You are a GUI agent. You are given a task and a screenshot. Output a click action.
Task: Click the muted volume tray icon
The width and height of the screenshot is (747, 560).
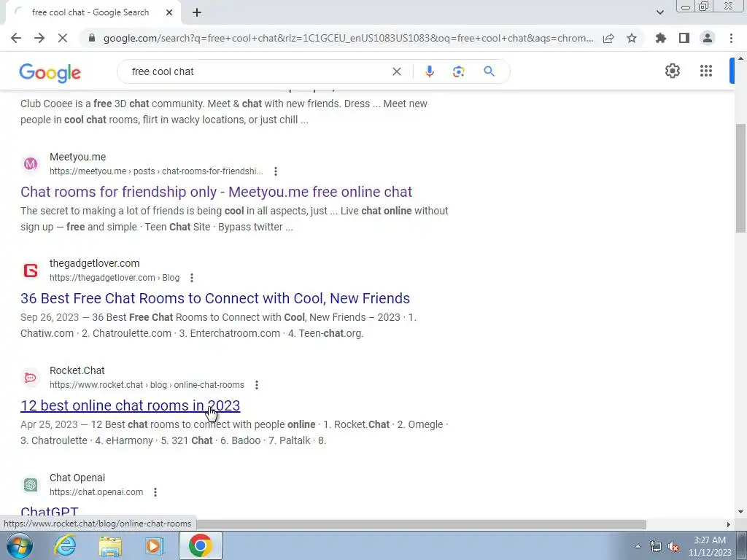673,547
